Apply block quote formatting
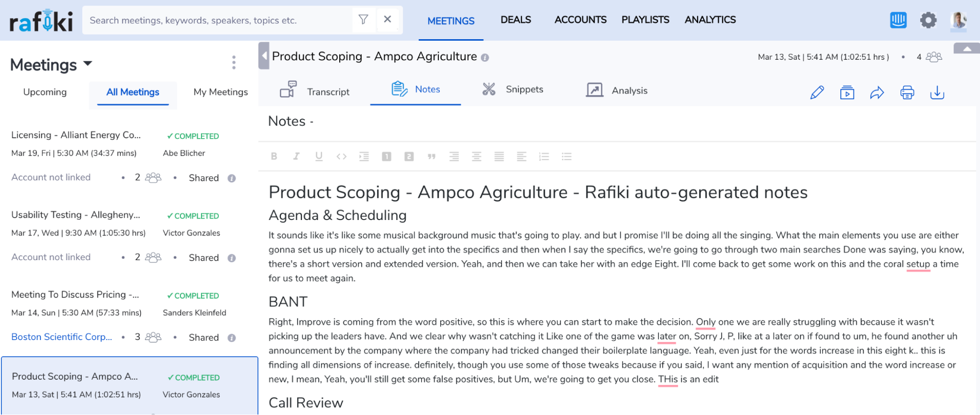Image resolution: width=980 pixels, height=415 pixels. (x=431, y=156)
